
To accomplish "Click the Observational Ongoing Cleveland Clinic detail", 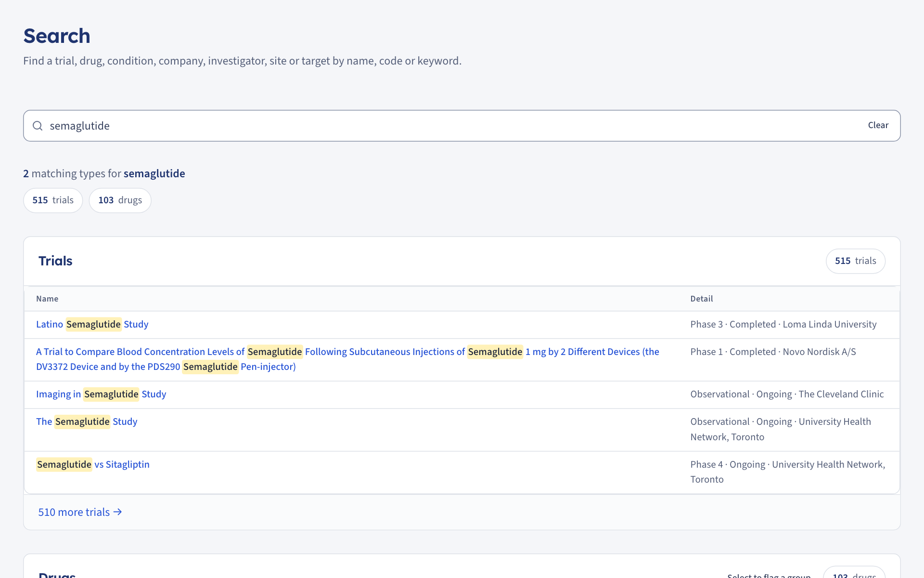I will coord(787,394).
